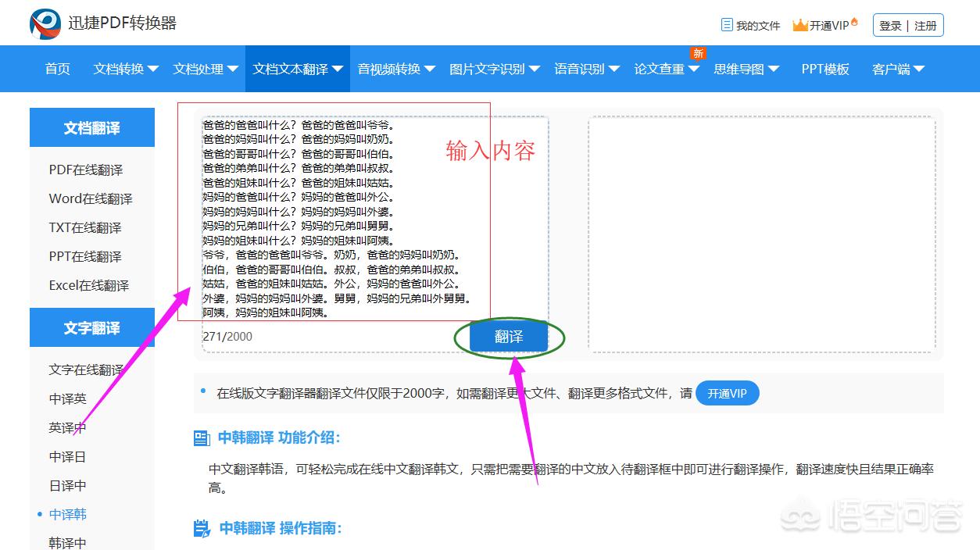Select 中译日 in sidebar
This screenshot has width=980, height=550.
pyautogui.click(x=68, y=456)
